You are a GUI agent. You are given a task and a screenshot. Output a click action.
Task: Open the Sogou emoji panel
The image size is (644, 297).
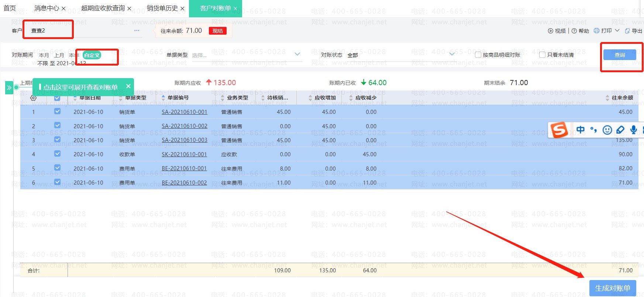point(607,130)
